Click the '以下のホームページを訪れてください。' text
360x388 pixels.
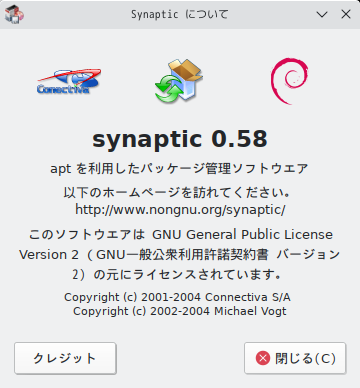click(x=177, y=192)
